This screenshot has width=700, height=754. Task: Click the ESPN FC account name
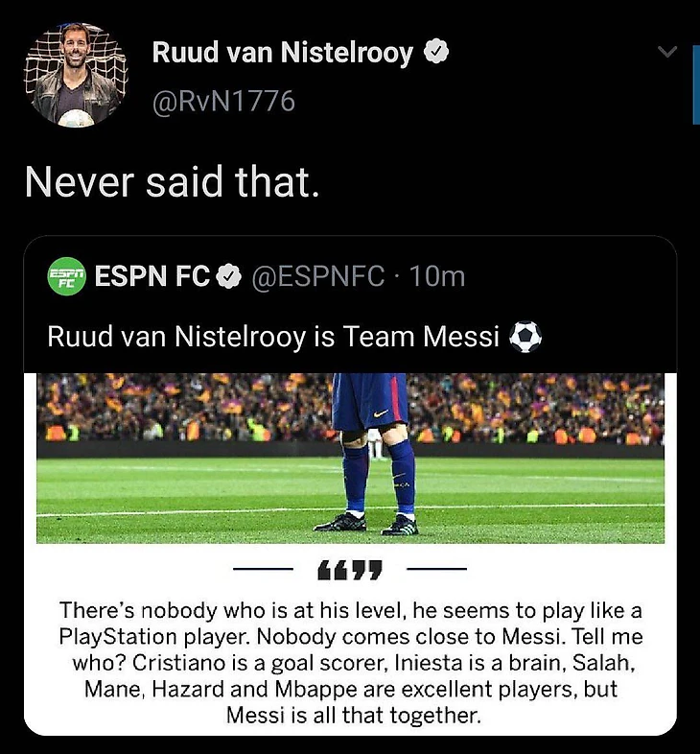(152, 276)
